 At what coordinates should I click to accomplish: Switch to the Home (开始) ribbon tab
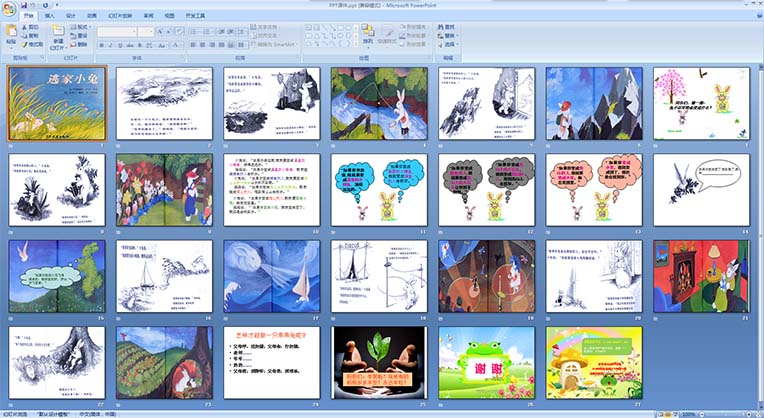(29, 16)
